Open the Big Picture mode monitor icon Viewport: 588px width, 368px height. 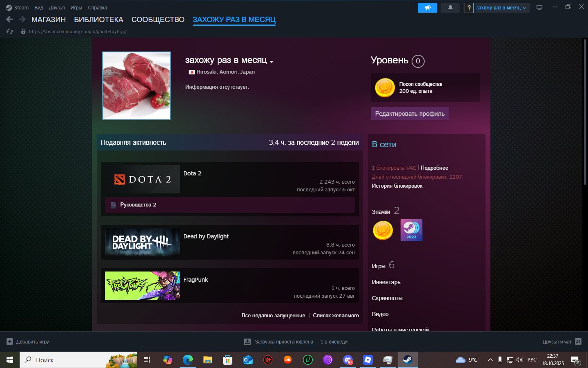(x=539, y=8)
